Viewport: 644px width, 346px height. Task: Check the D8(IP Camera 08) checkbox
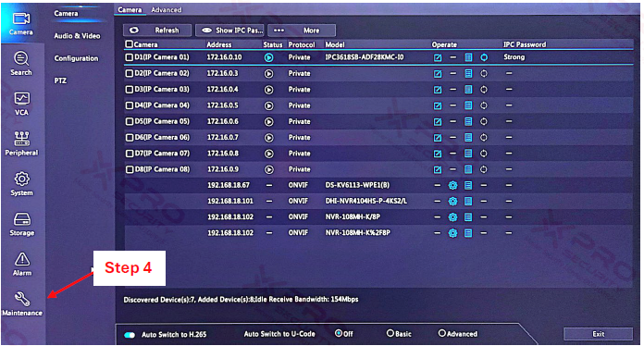129,169
